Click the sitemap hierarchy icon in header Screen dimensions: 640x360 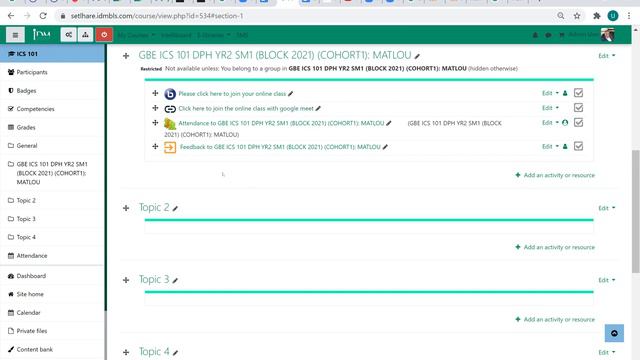(85, 35)
